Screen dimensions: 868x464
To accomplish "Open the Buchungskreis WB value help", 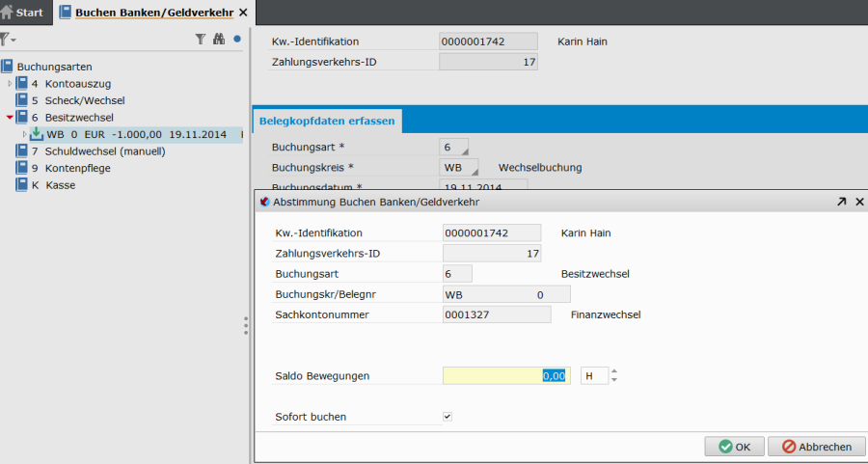I will pyautogui.click(x=475, y=173).
